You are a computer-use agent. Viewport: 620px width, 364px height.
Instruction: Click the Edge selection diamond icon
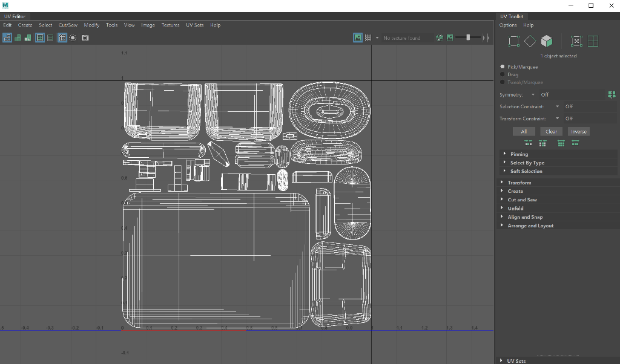pyautogui.click(x=530, y=41)
